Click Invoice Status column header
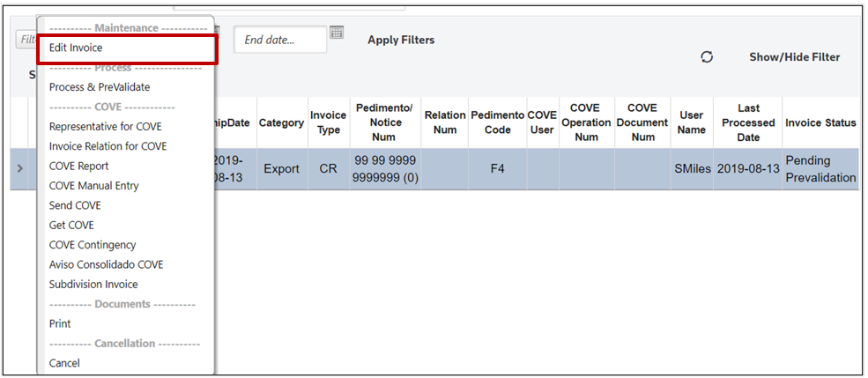Image resolution: width=868 pixels, height=378 pixels. click(x=820, y=122)
